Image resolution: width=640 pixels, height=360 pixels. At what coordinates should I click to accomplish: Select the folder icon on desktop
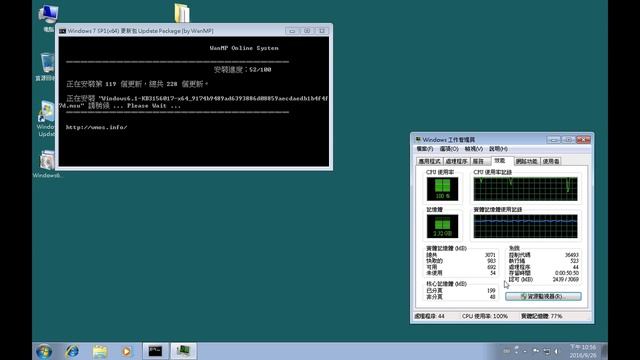point(182,13)
